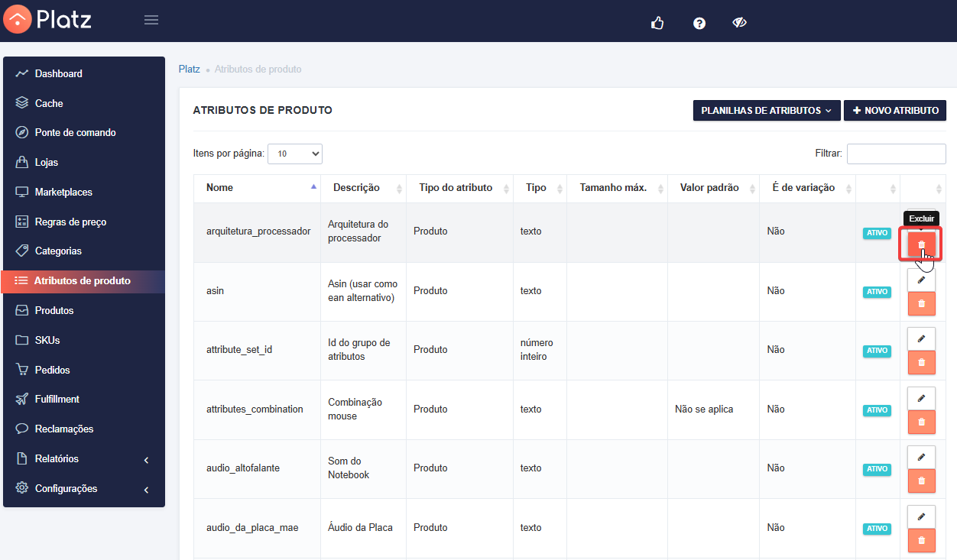Edit the asin attribute with pencil icon
957x560 pixels.
(x=921, y=280)
